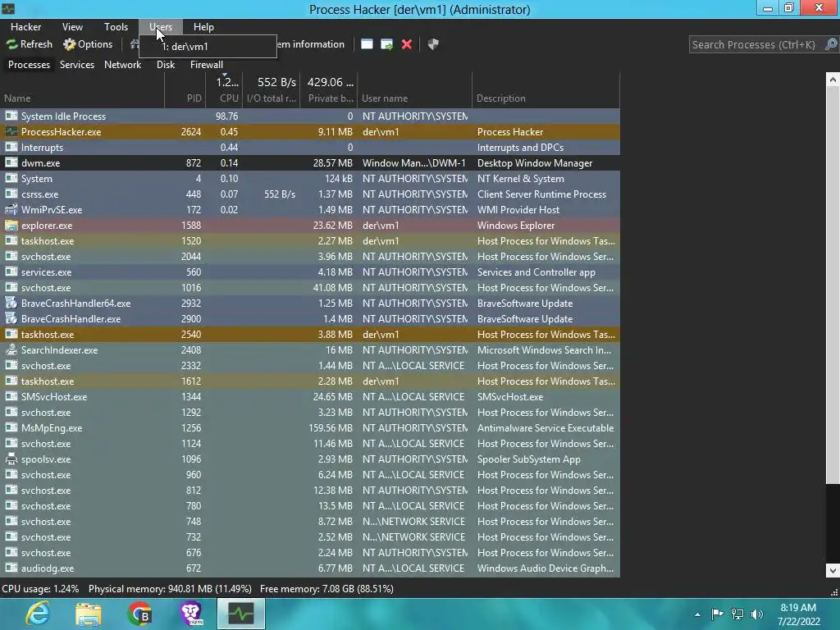The height and width of the screenshot is (630, 840).
Task: Click CPU usage in status bar
Action: point(40,589)
